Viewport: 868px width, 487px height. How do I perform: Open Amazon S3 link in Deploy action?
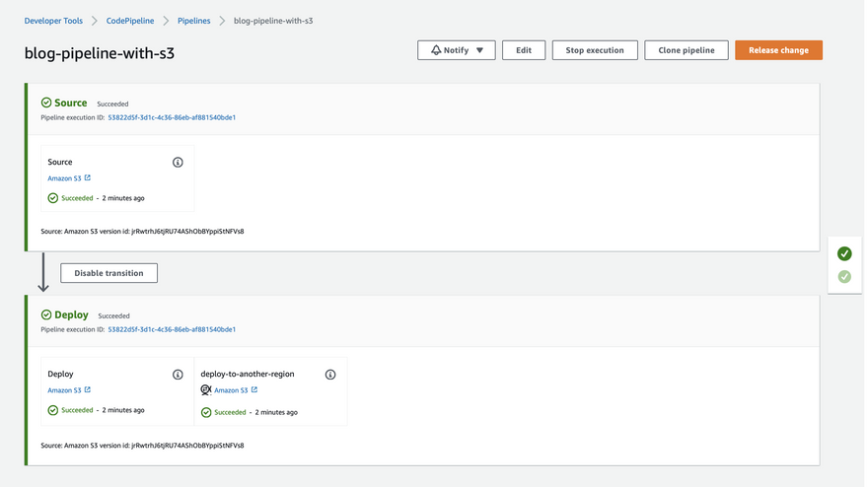coord(64,390)
